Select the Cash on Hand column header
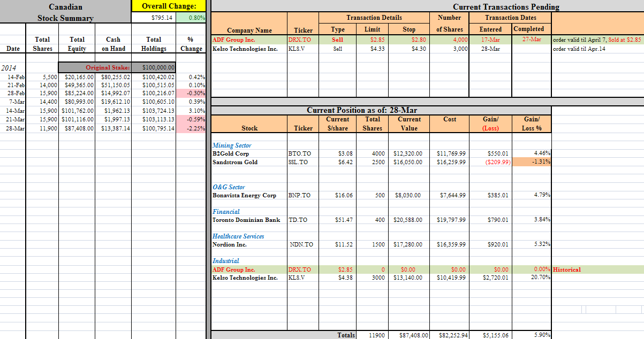The image size is (644, 339). 113,44
